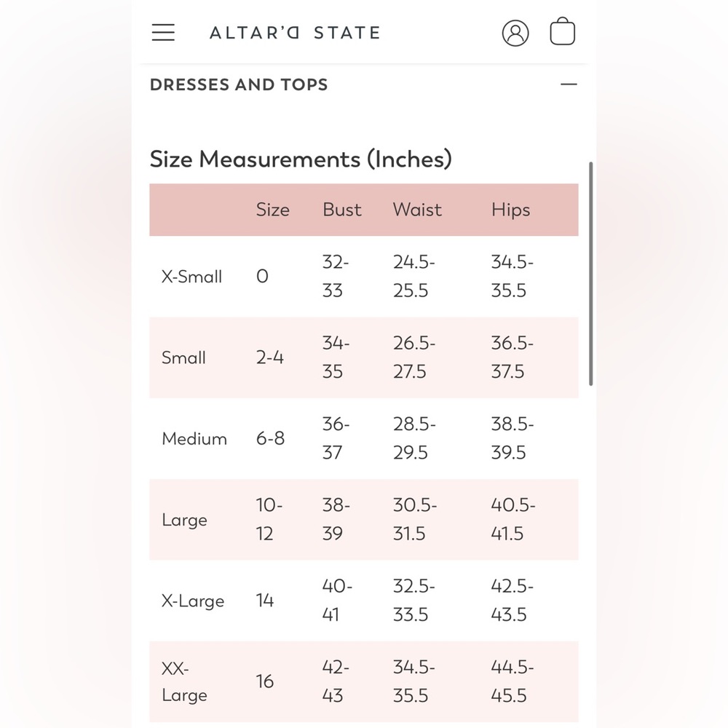Click the Bust column header

341,210
